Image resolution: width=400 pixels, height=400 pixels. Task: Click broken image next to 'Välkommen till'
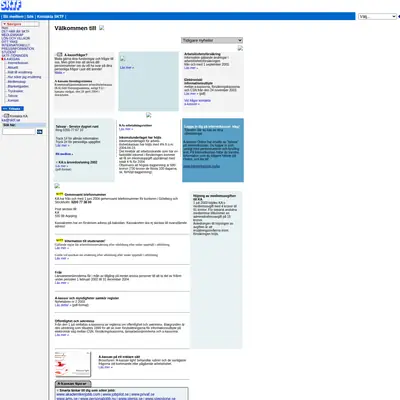coord(102,28)
